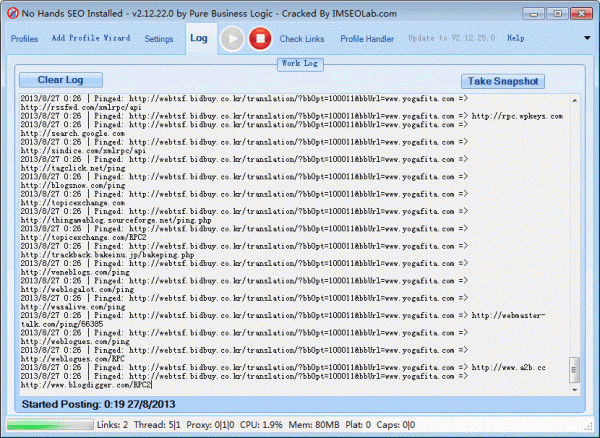Click the log line http://search.google.com

coord(73,134)
